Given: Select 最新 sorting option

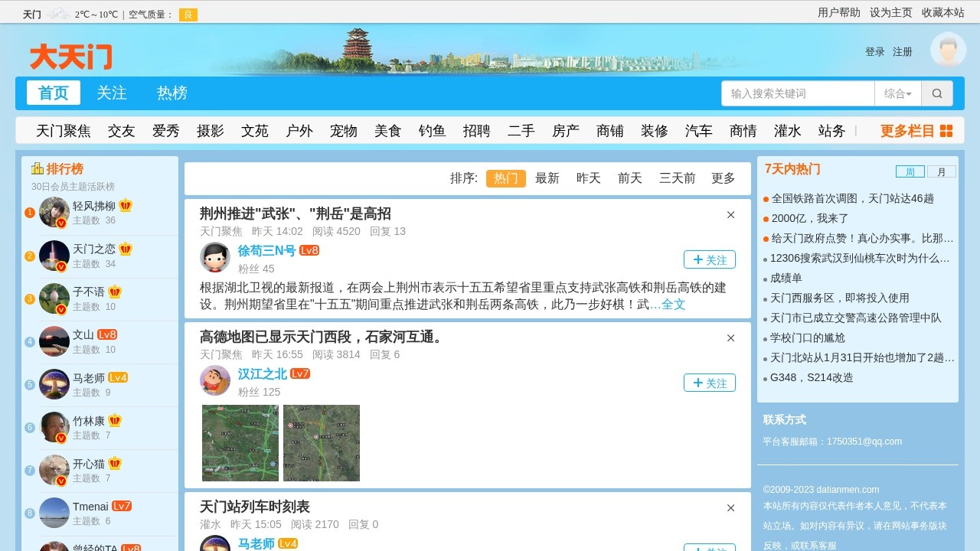Looking at the screenshot, I should pyautogui.click(x=547, y=178).
